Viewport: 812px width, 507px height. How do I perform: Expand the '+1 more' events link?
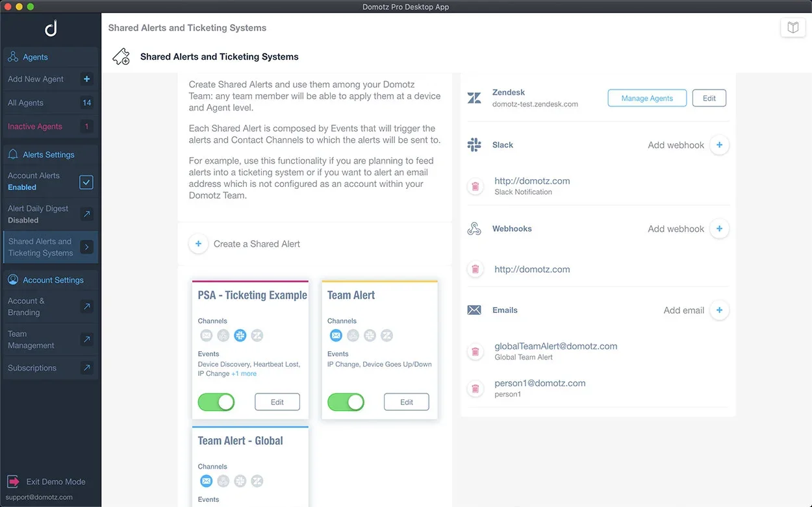(244, 374)
